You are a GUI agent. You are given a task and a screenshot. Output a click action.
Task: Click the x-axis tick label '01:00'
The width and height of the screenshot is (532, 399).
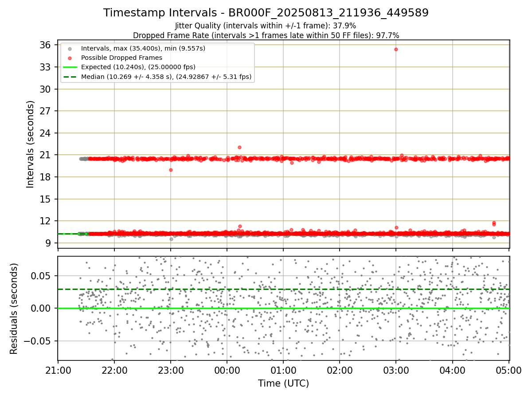click(x=283, y=371)
